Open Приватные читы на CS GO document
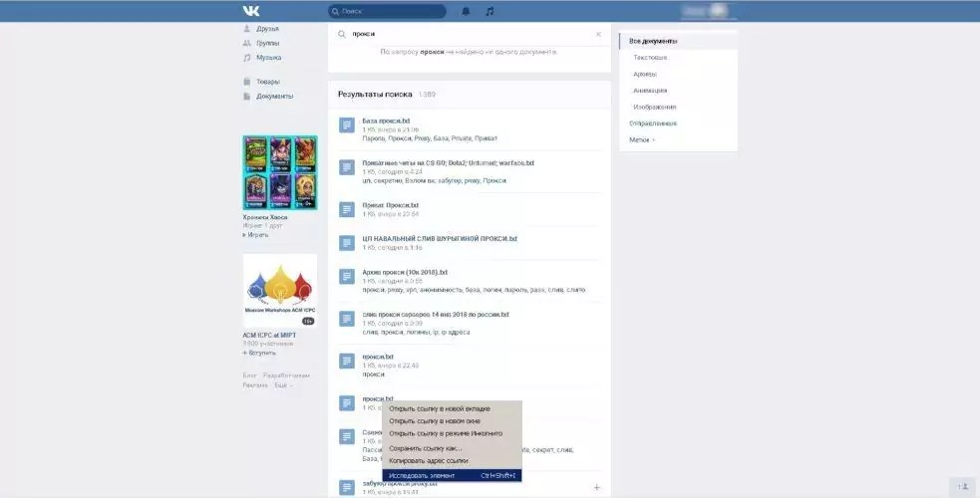Screen dimensions: 980x498 (x=448, y=163)
